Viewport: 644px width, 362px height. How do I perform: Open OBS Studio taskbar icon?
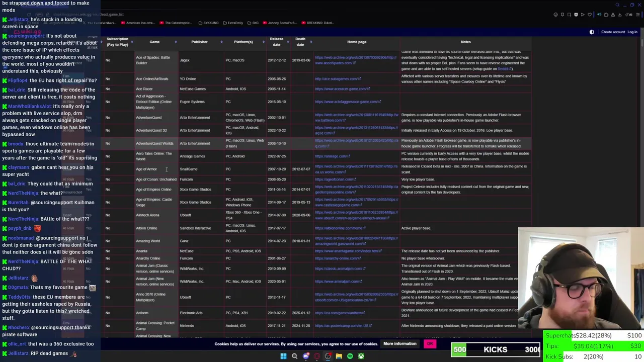pyautogui.click(x=328, y=356)
